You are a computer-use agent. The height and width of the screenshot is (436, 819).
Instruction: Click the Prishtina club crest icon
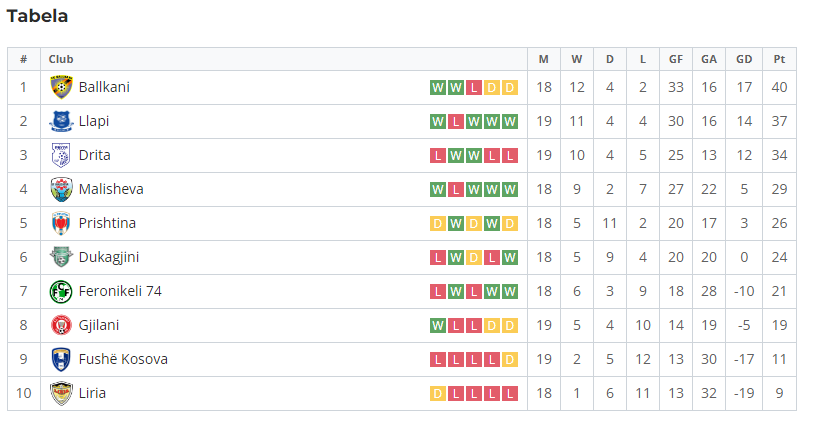(61, 223)
